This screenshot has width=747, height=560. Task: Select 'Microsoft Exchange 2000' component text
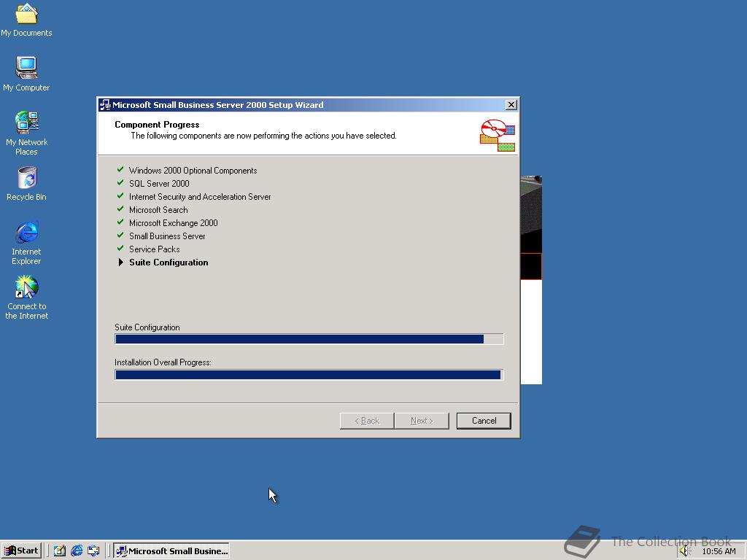[x=174, y=223]
